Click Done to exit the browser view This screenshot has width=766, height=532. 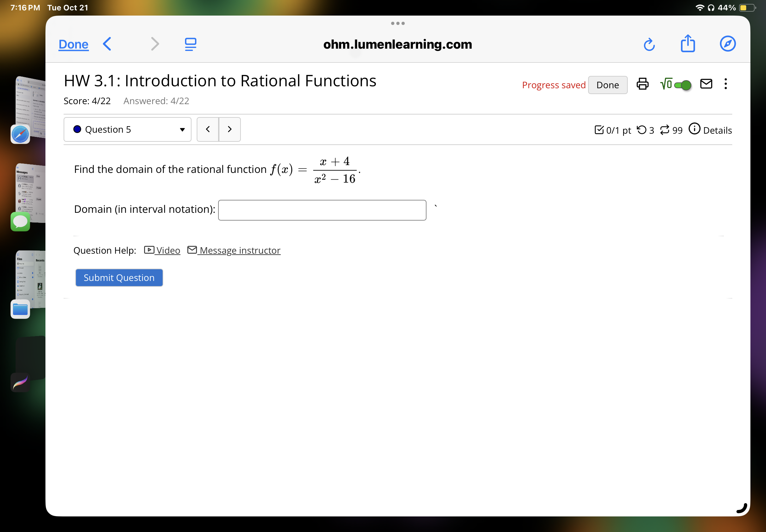[73, 44]
